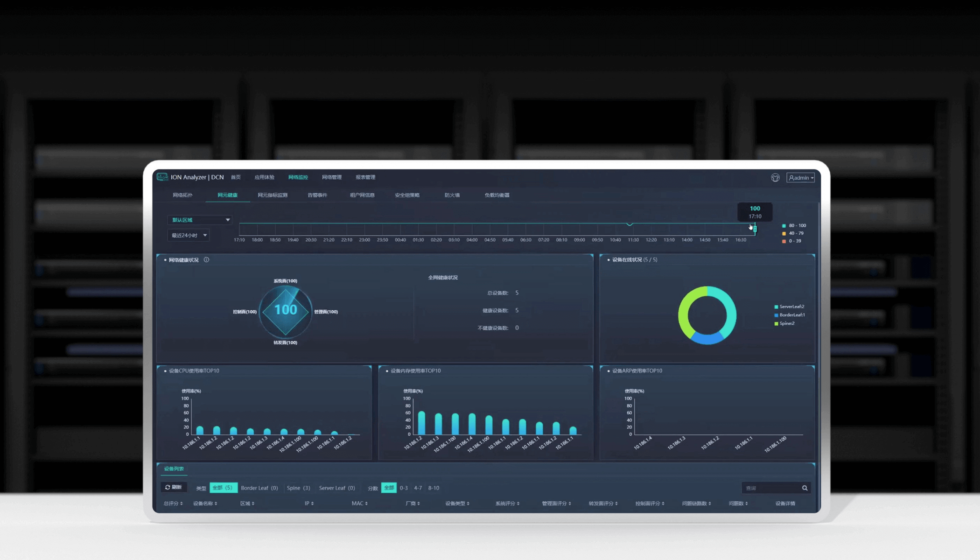The width and height of the screenshot is (980, 560).
Task: Filter device list by Spine (3)
Action: pyautogui.click(x=298, y=488)
